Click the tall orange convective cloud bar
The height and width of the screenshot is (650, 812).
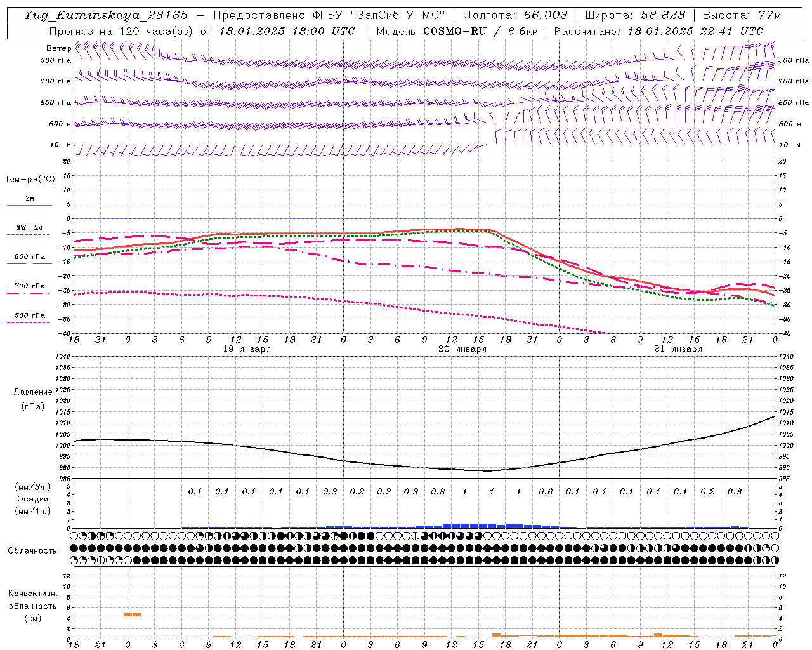pyautogui.click(x=132, y=614)
